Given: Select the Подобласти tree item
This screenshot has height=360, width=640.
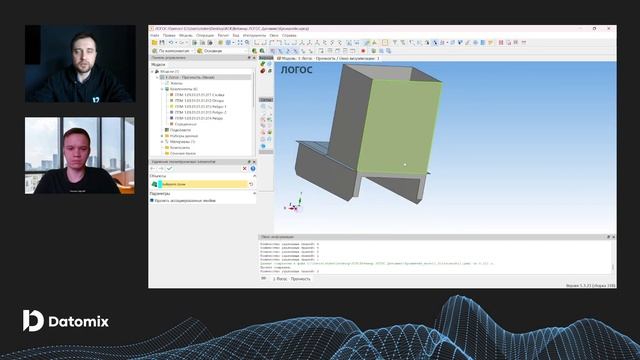Looking at the screenshot, I should 180,130.
